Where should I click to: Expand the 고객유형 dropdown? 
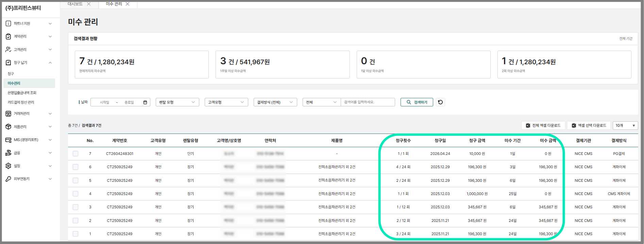tap(226, 102)
